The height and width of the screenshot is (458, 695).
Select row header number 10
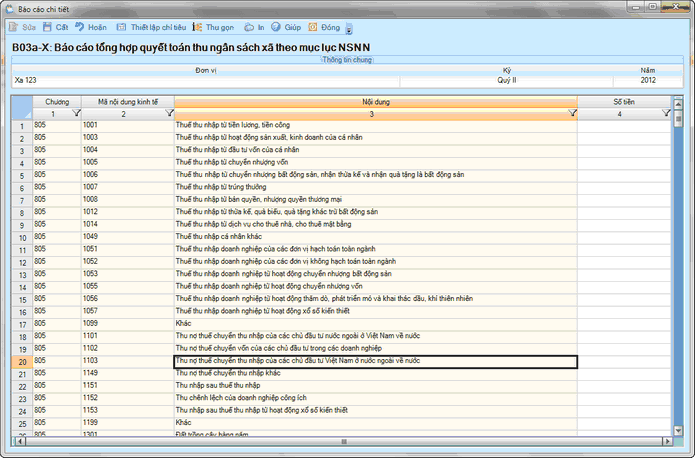[22, 238]
